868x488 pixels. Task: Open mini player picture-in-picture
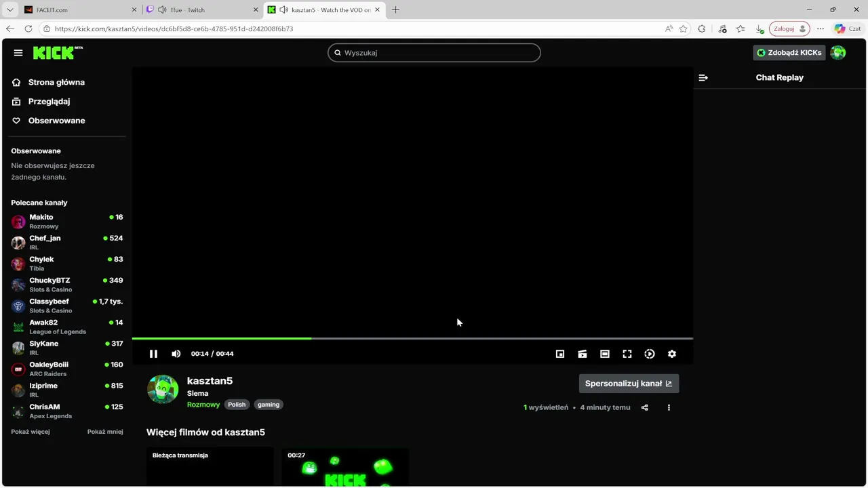[x=560, y=354]
